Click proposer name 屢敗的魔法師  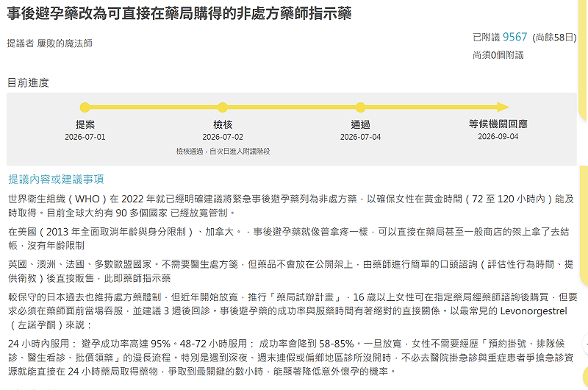pyautogui.click(x=65, y=43)
